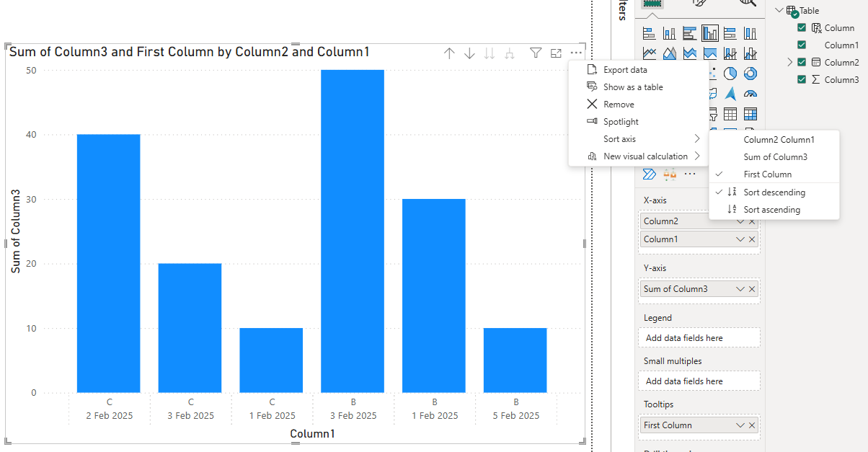Open the chart's more options ellipsis
868x452 pixels.
click(575, 53)
